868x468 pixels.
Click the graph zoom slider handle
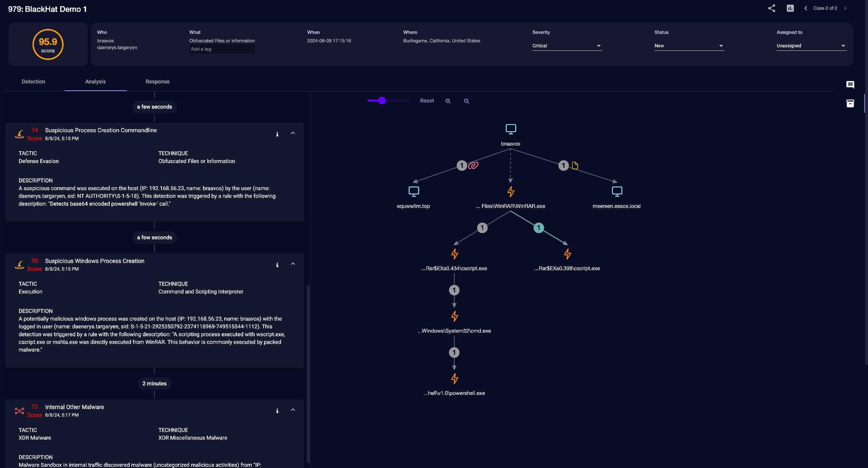[x=382, y=100]
